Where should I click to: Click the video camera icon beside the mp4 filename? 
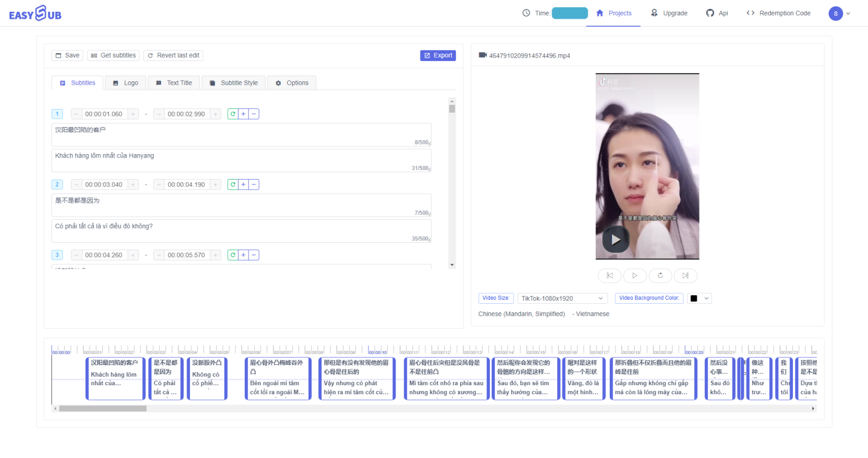[x=482, y=55]
